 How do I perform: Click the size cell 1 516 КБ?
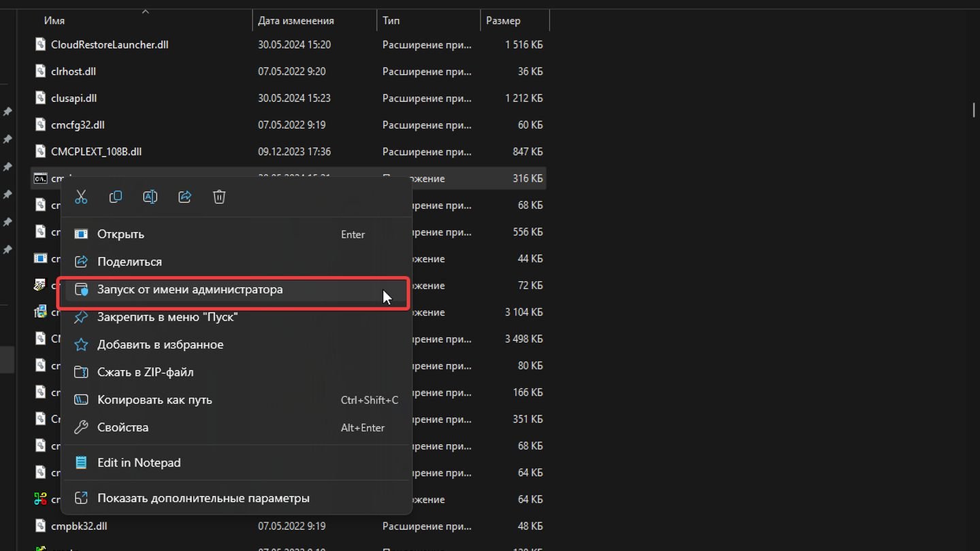click(524, 45)
